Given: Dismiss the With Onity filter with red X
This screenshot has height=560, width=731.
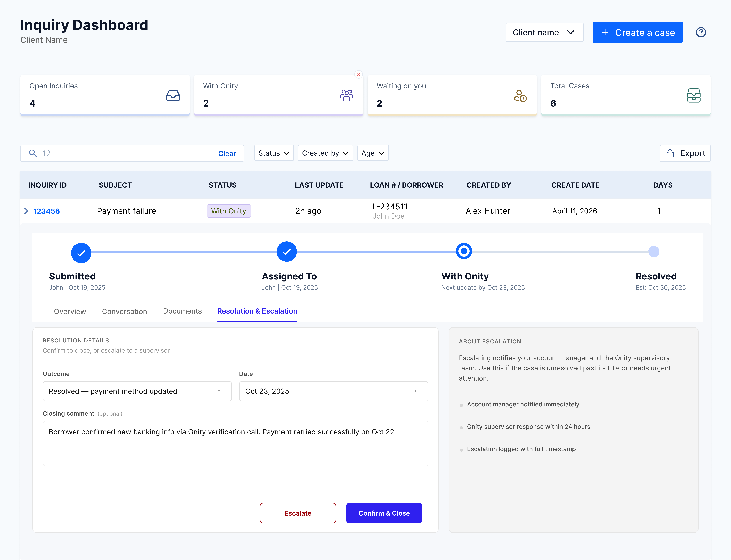Looking at the screenshot, I should coord(359,74).
